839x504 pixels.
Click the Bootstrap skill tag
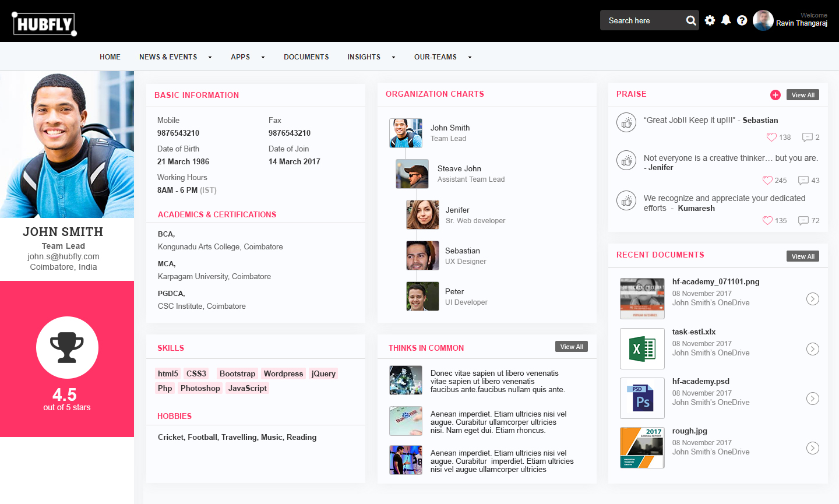click(237, 373)
